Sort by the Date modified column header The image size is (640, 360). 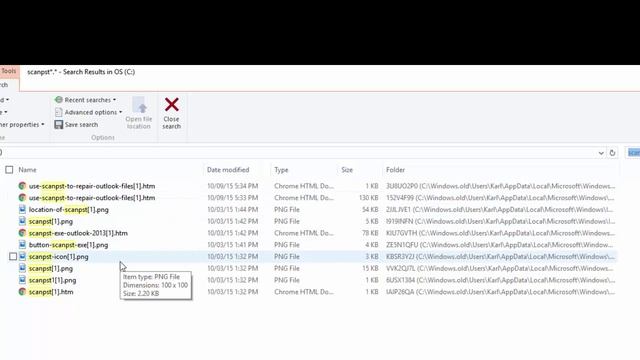click(228, 170)
